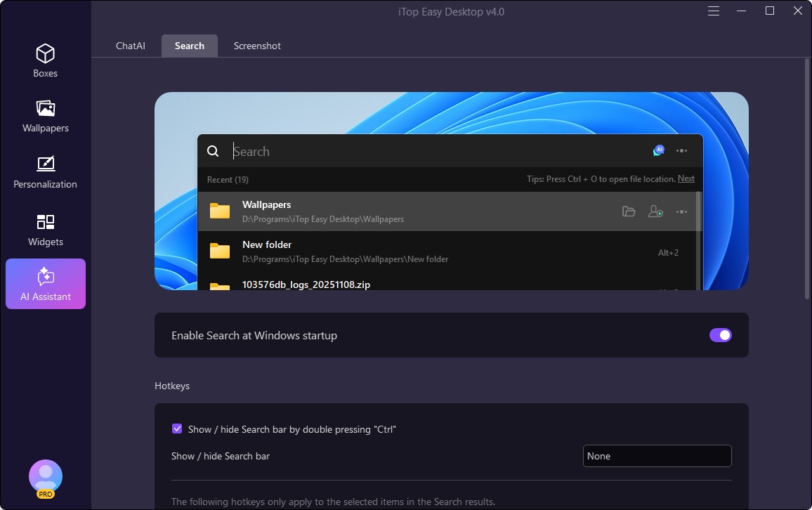
Task: Go to Personalization settings
Action: tap(46, 172)
